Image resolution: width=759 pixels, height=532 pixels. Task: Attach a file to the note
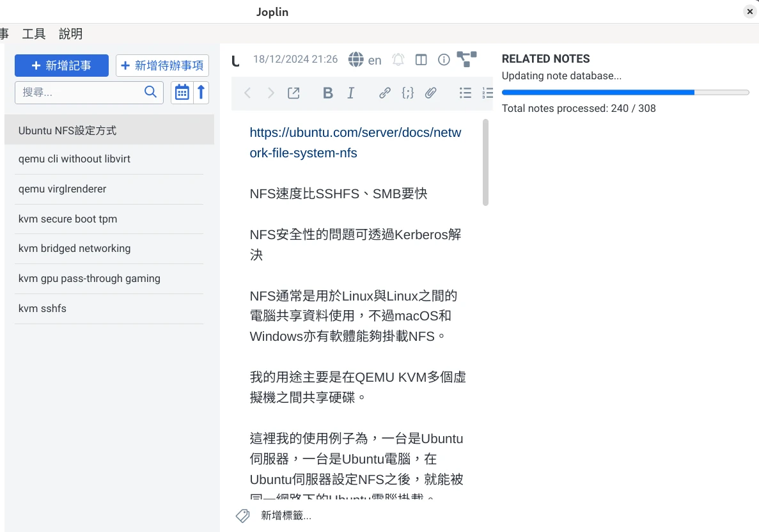coord(430,93)
